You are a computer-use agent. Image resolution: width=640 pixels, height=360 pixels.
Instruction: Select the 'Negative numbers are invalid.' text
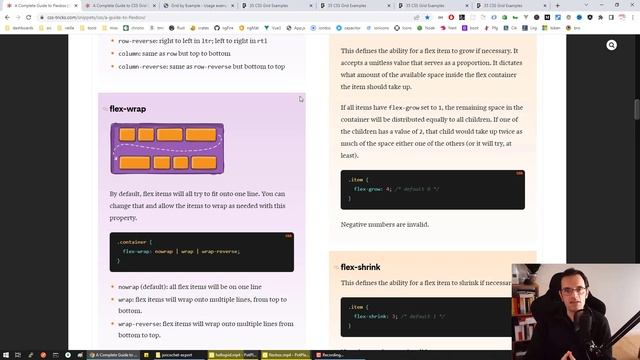point(384,224)
